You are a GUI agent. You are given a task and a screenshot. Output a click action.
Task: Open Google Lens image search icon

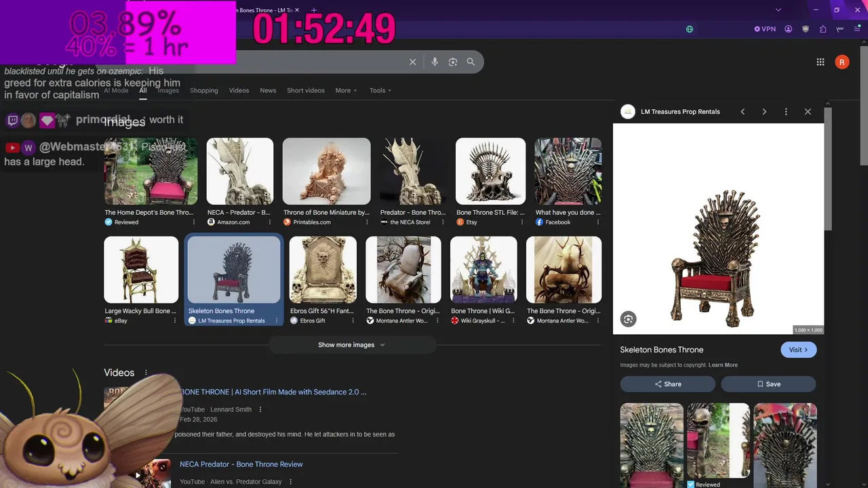click(453, 62)
